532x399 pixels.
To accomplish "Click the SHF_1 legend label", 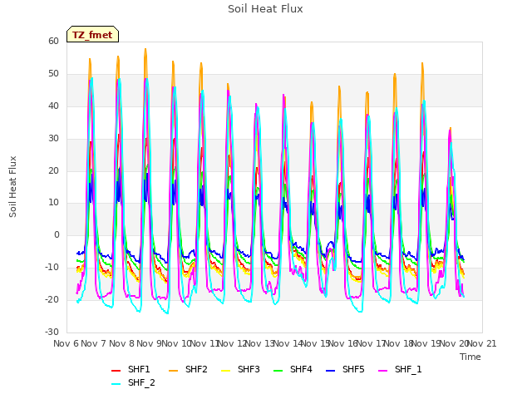I will point(408,369).
